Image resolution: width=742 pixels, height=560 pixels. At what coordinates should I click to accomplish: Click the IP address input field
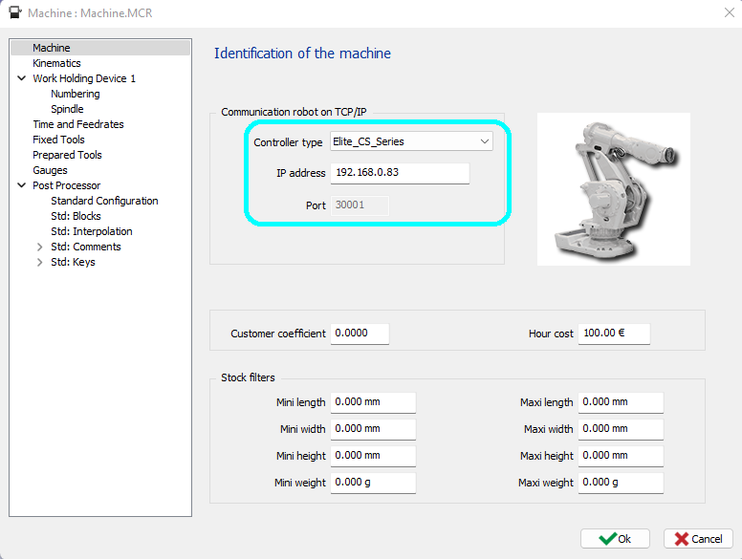(x=400, y=173)
